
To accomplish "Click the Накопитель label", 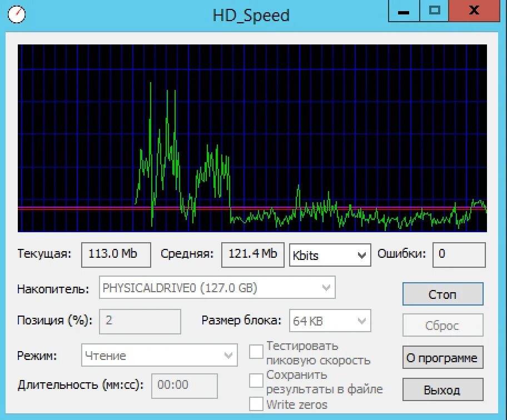I will point(53,288).
